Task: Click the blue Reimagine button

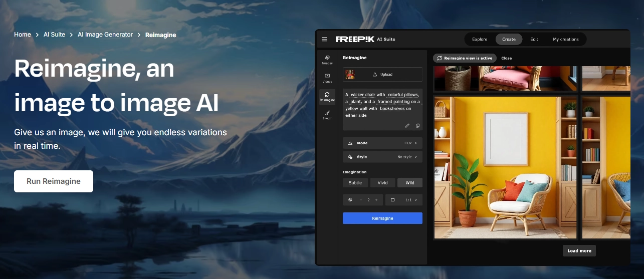Action: point(382,218)
